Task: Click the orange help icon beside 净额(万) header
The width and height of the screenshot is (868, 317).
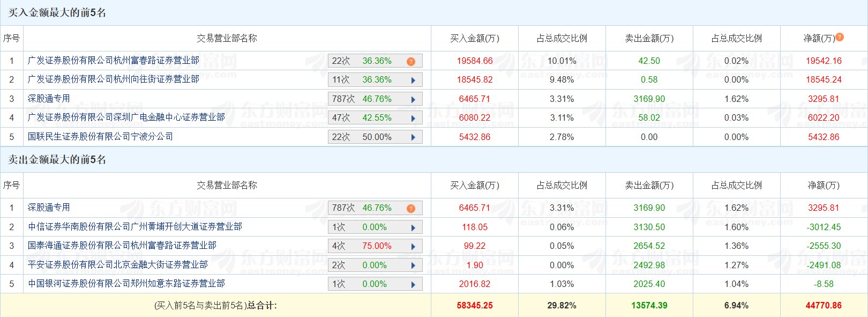Action: pyautogui.click(x=840, y=37)
